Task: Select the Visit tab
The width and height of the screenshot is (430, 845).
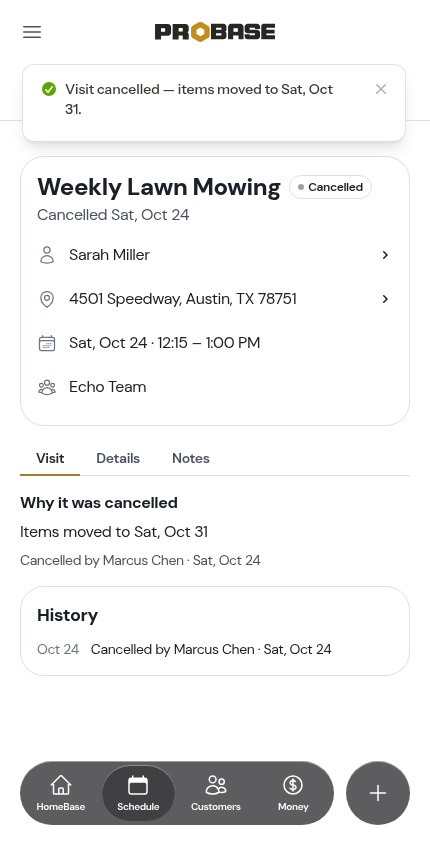Action: [50, 459]
